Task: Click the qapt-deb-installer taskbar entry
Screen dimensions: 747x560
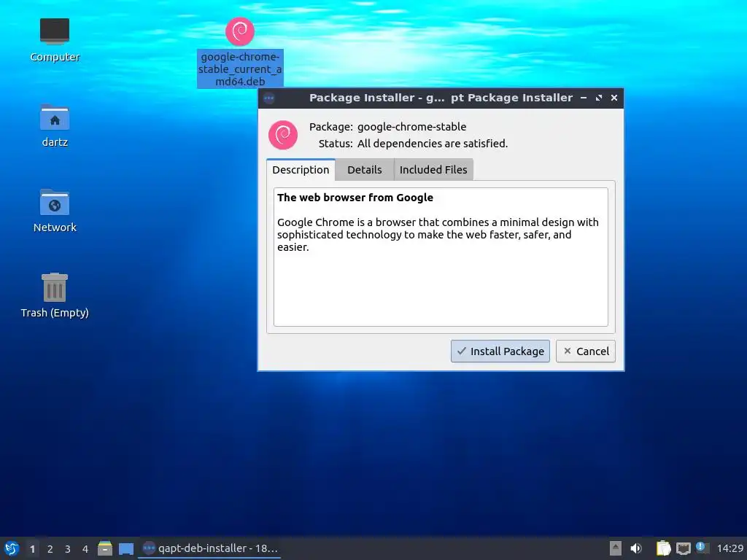Action: (x=209, y=548)
